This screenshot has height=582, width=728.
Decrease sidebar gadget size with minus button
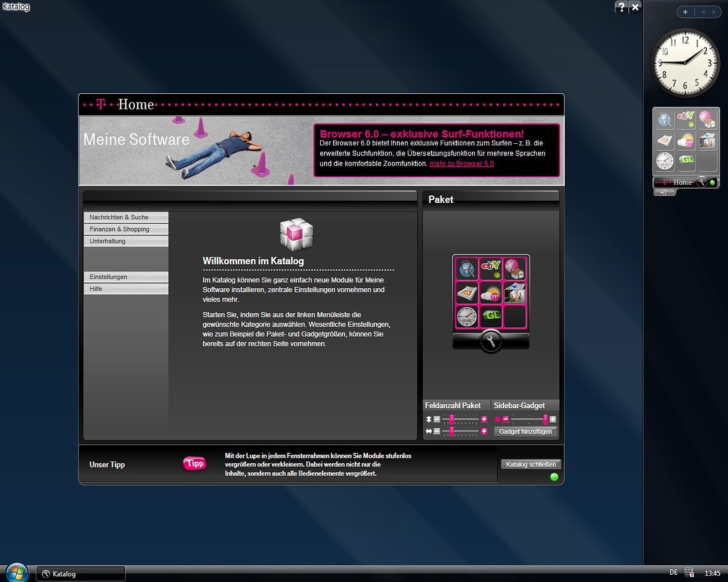(x=506, y=419)
